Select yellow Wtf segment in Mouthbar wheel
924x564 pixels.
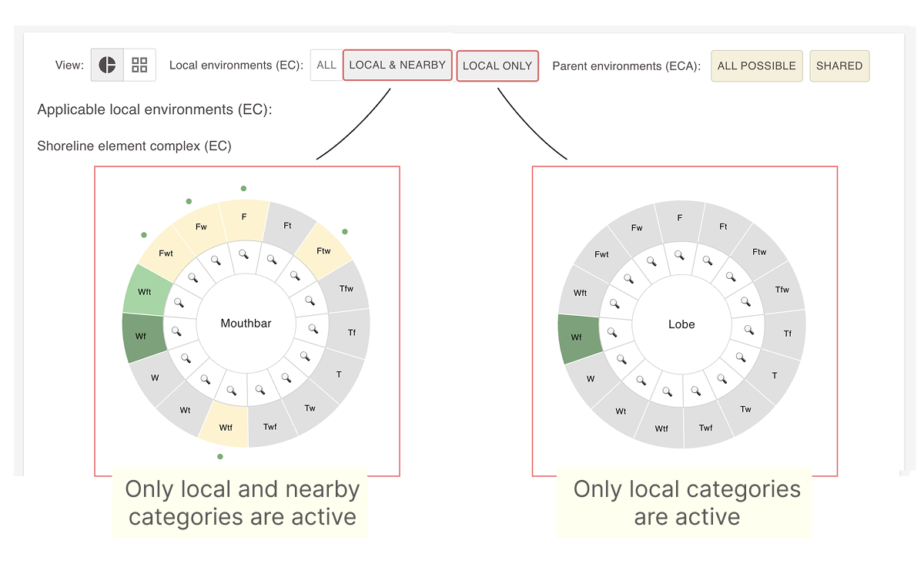(224, 426)
